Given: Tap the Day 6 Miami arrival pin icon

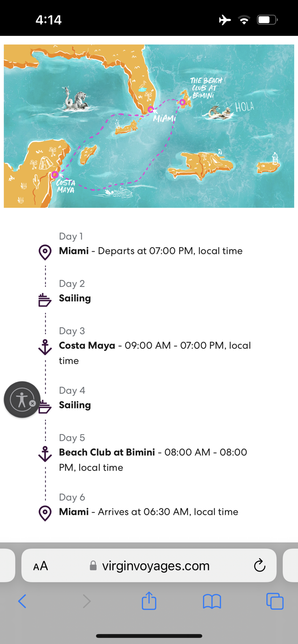Looking at the screenshot, I should 45,513.
